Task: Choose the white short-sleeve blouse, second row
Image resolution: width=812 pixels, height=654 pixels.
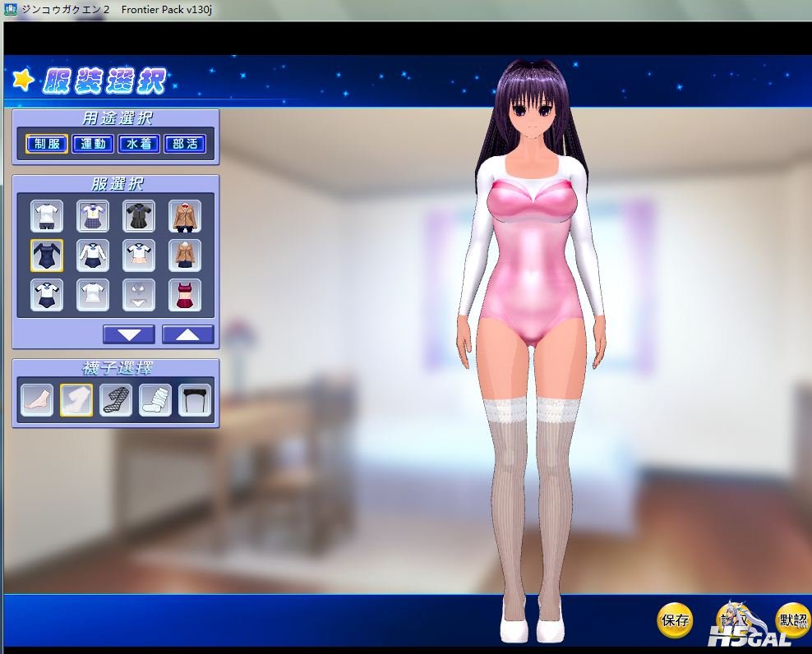Action: (139, 256)
